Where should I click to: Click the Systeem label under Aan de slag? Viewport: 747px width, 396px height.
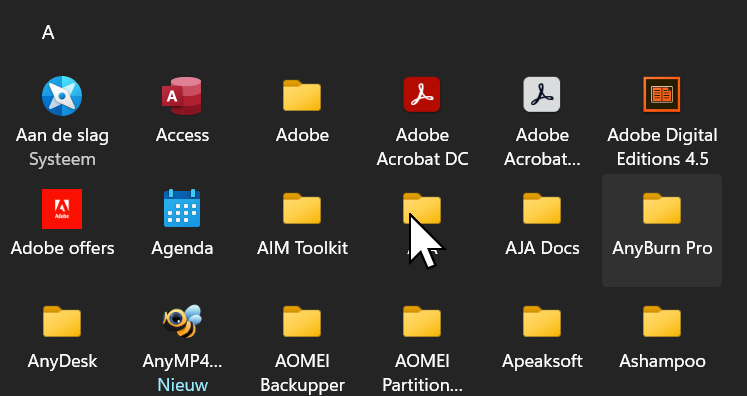point(62,159)
